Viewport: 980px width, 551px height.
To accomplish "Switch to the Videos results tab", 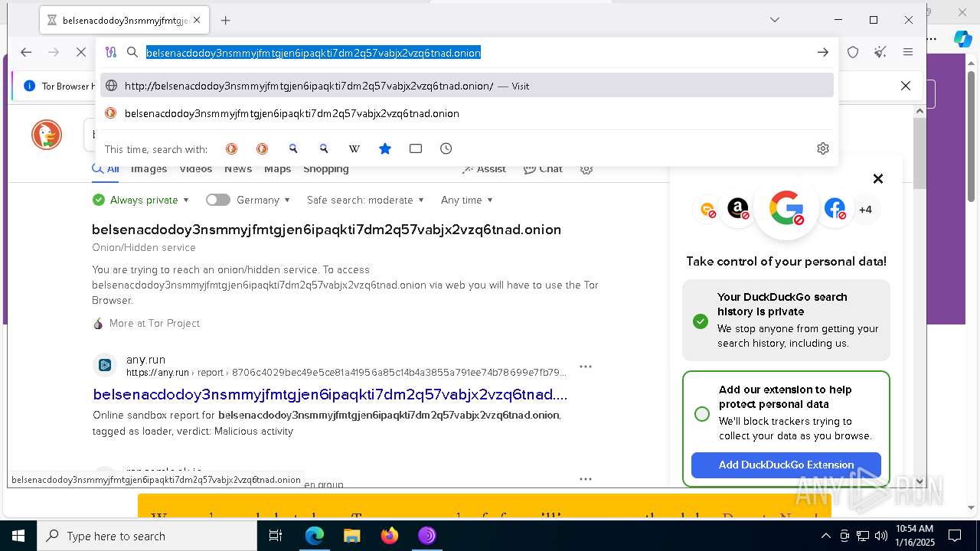I will coord(195,169).
